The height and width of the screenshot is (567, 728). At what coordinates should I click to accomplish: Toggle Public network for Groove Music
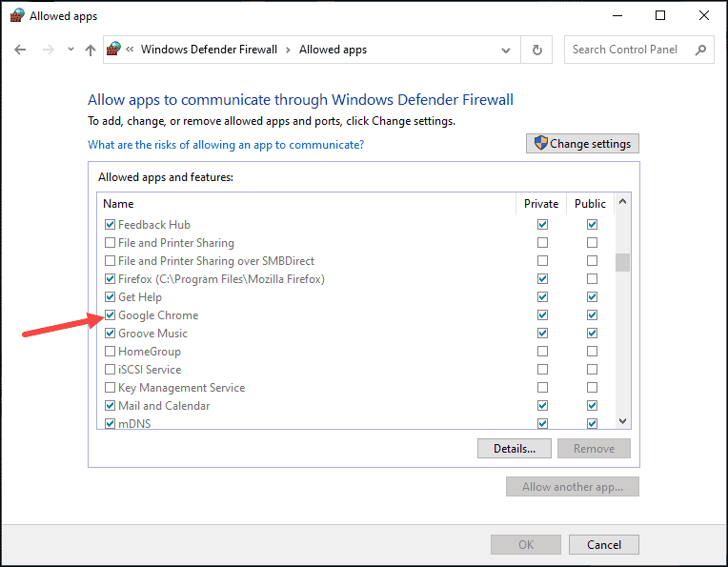(x=592, y=334)
